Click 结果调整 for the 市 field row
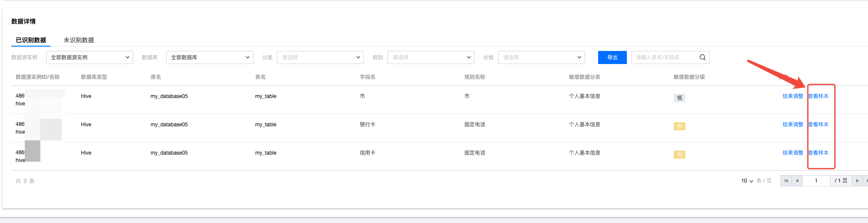The image size is (868, 223). (793, 96)
